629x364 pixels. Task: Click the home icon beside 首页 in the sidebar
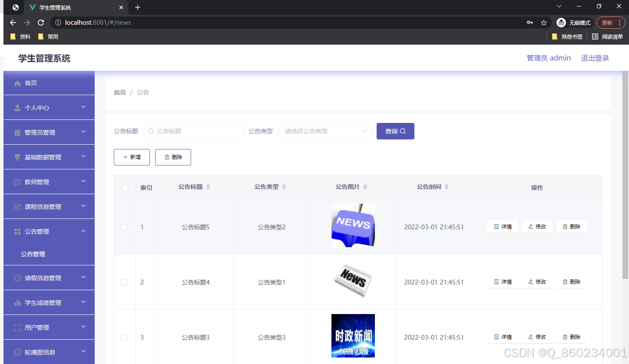(x=17, y=83)
